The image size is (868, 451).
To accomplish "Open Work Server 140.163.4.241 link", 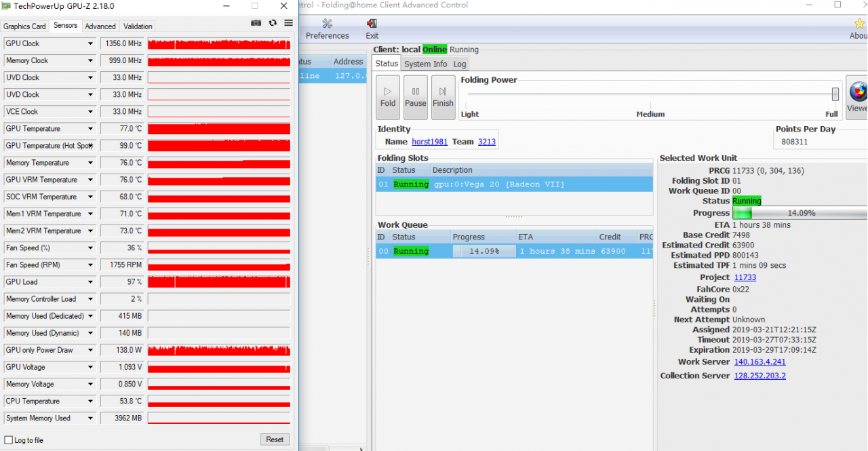I will (760, 362).
